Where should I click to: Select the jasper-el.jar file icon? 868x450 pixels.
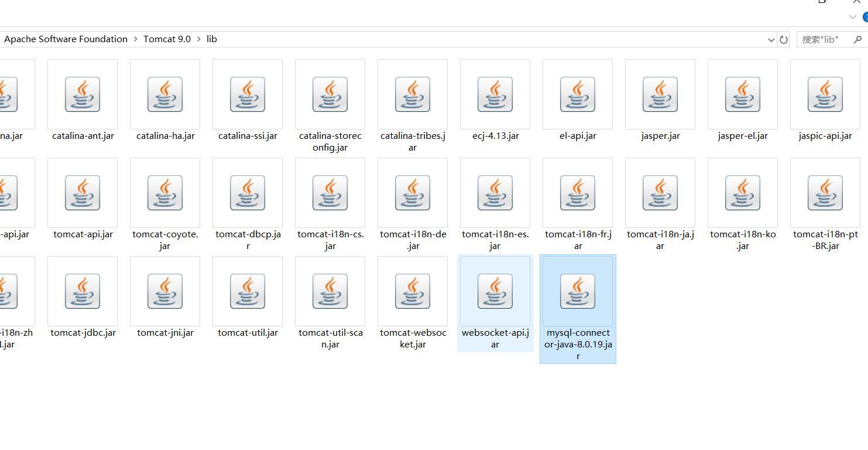pyautogui.click(x=743, y=94)
